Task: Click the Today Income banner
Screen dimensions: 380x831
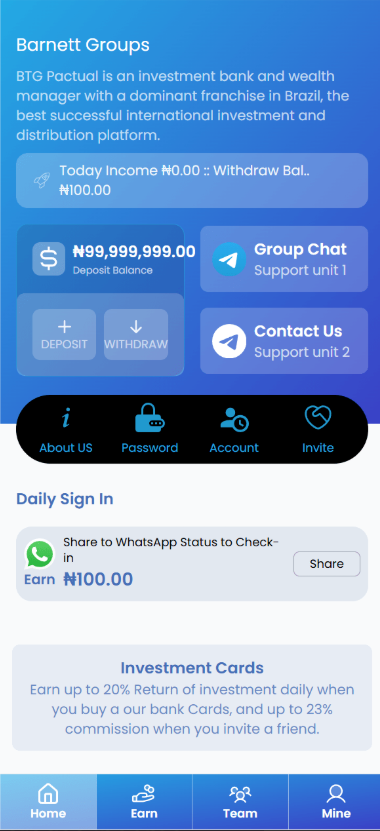Action: 192,181
